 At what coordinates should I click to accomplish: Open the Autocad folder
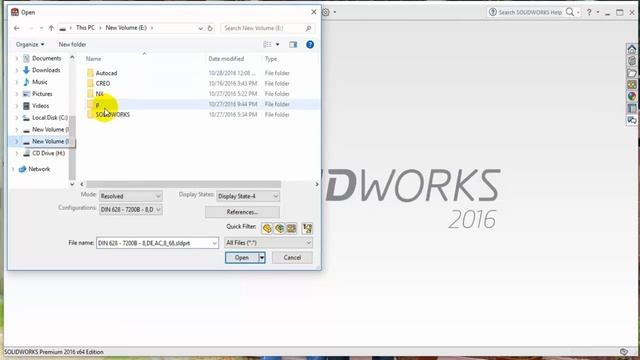107,73
